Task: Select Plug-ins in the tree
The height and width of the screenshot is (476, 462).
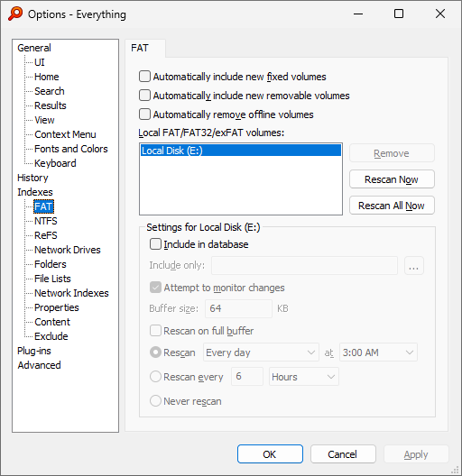Action: tap(34, 351)
